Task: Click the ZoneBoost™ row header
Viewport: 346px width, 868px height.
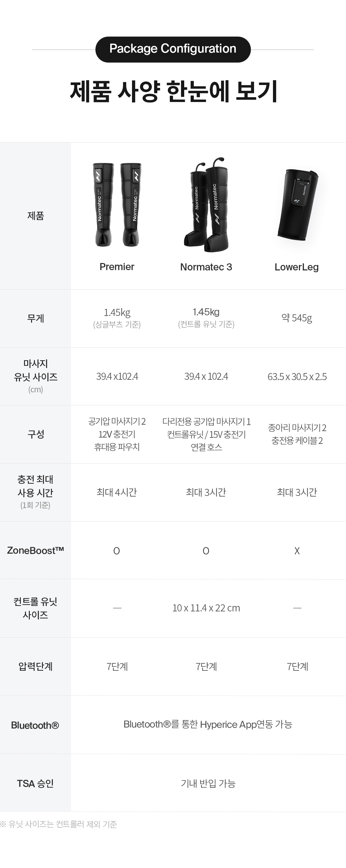Action: tap(35, 550)
